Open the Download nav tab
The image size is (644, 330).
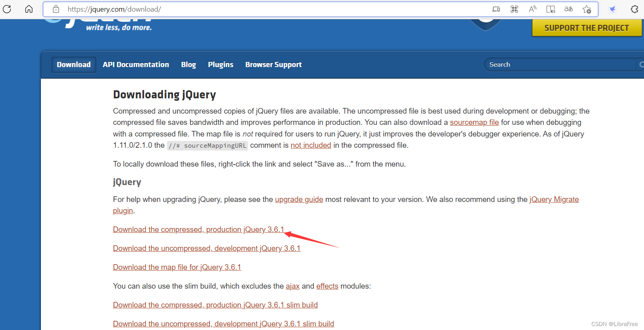pyautogui.click(x=74, y=65)
